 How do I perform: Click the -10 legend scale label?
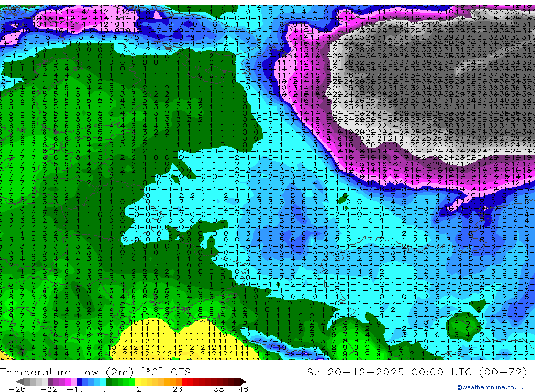[75, 389]
